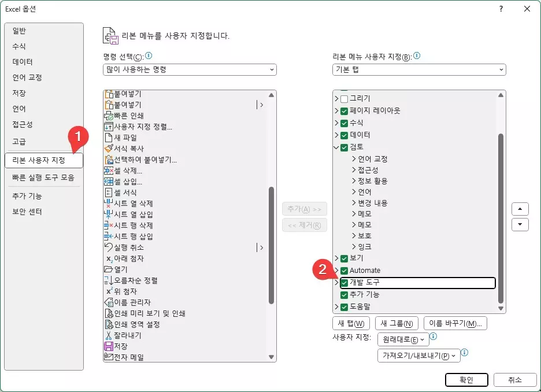The width and height of the screenshot is (541, 392).
Task: Click info icon next to 리본 메뉴 사용자 지정
Action: tap(417, 56)
